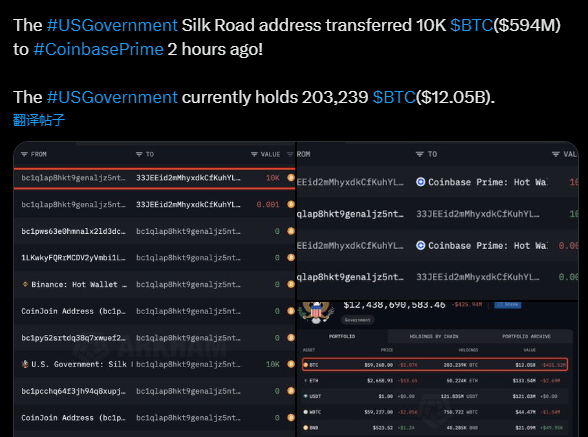This screenshot has height=437, width=588.
Task: Open TO column filter icon, left table
Action: [x=139, y=155]
